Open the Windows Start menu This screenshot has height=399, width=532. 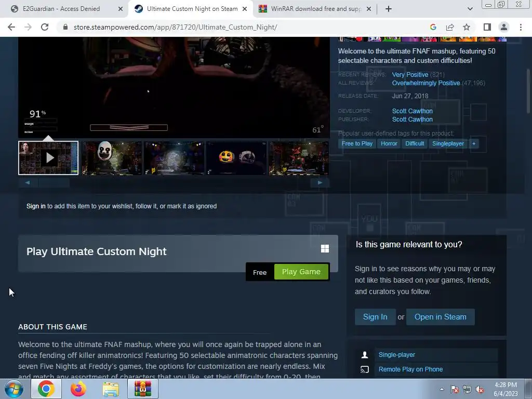pyautogui.click(x=14, y=389)
